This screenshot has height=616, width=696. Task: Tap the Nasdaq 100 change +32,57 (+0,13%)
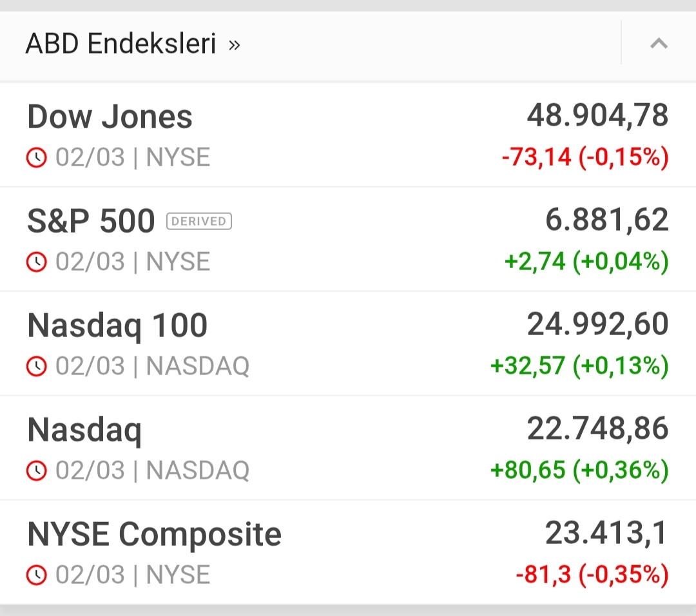tap(579, 366)
